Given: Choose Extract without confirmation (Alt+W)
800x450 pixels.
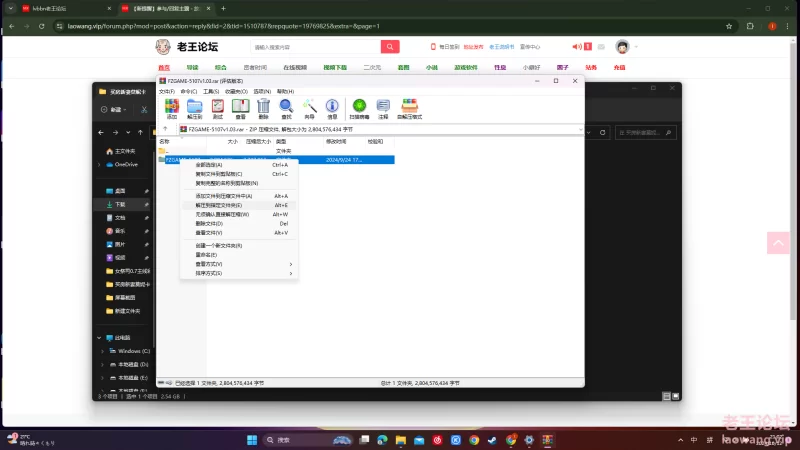Looking at the screenshot, I should [239, 214].
